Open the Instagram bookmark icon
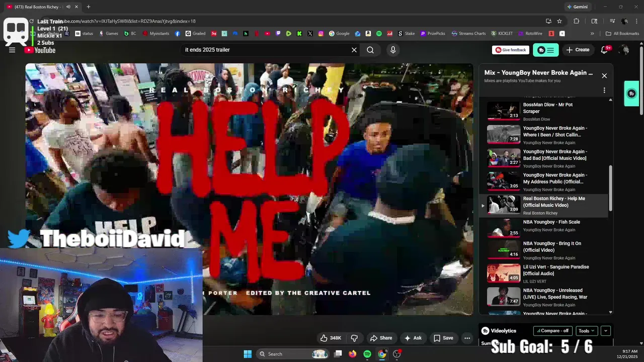 click(x=321, y=34)
